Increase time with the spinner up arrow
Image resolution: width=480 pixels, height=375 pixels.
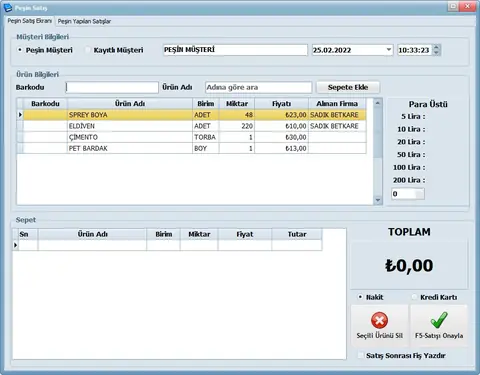[436, 47]
